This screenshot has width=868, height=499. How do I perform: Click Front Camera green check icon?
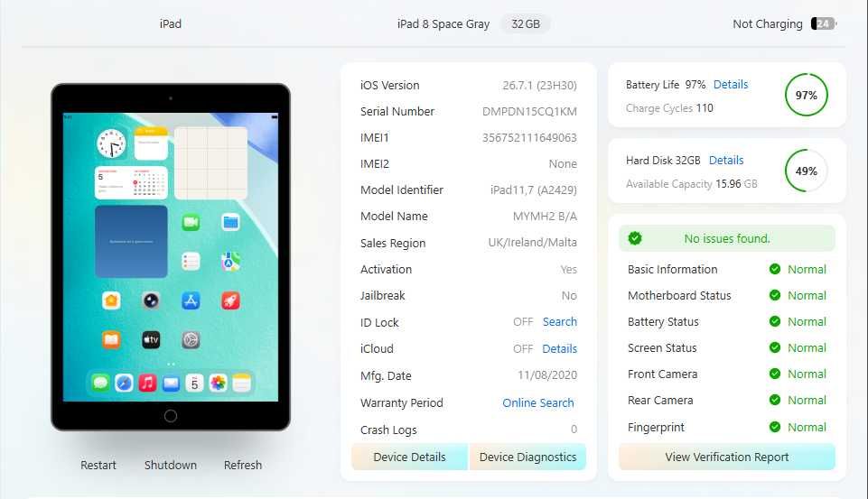click(x=775, y=374)
